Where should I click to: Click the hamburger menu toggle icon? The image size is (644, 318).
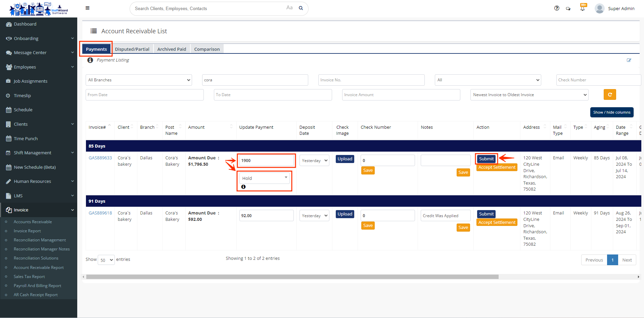[87, 8]
